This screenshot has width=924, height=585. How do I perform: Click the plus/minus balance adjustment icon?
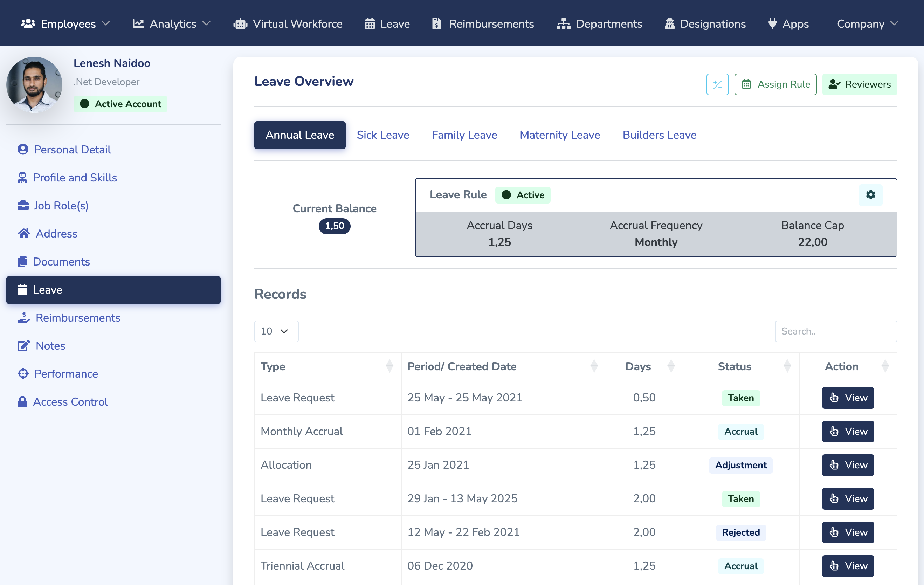point(717,84)
